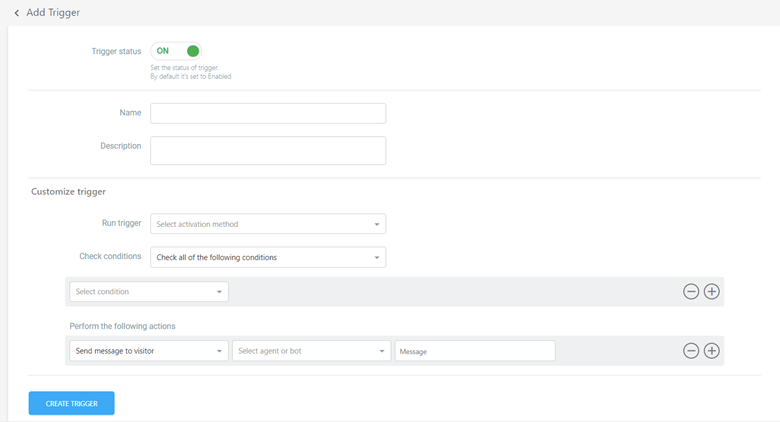Click the Run trigger label
This screenshot has height=422, width=780.
(x=121, y=223)
